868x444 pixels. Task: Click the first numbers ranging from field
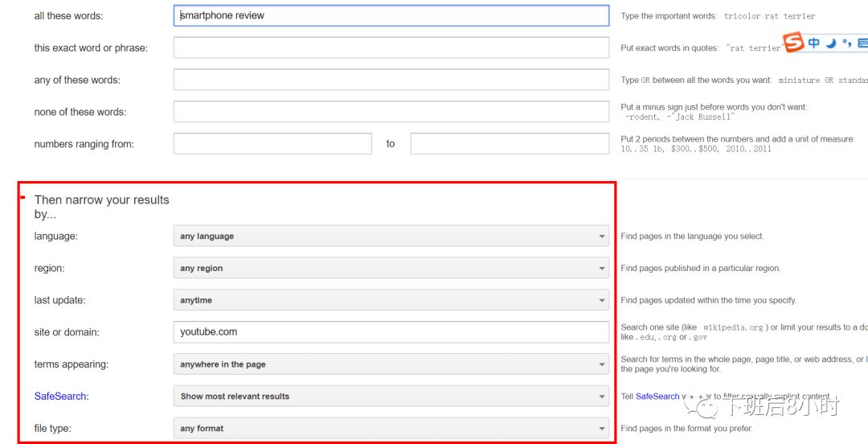(272, 144)
